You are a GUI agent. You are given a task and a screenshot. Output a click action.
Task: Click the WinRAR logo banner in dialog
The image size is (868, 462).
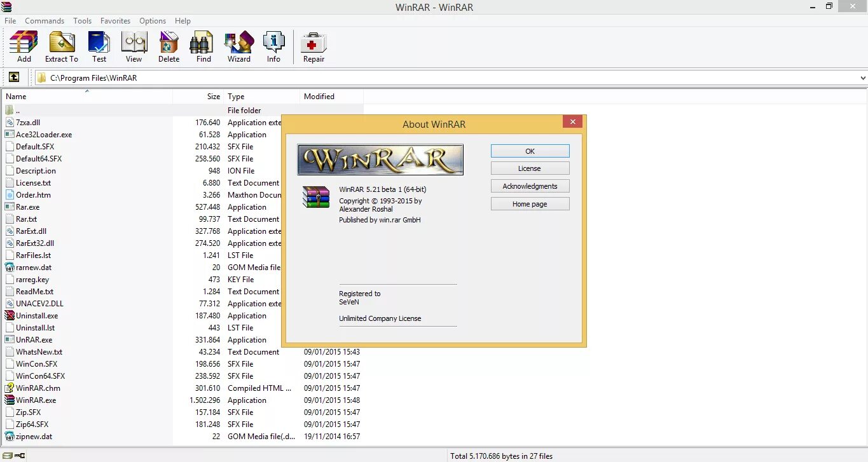(380, 160)
